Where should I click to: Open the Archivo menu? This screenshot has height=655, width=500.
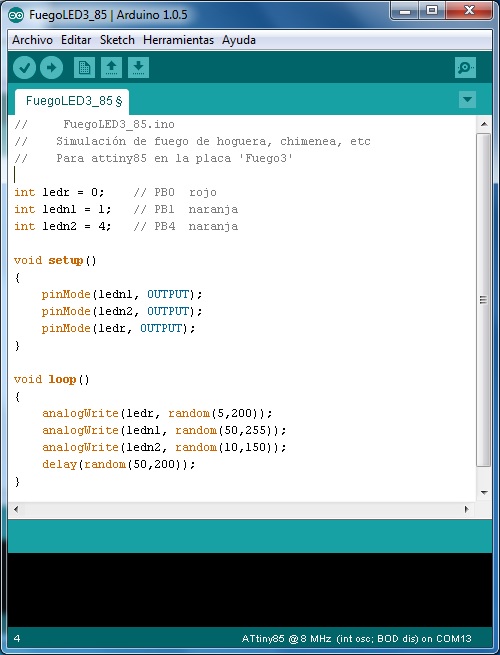click(x=32, y=40)
